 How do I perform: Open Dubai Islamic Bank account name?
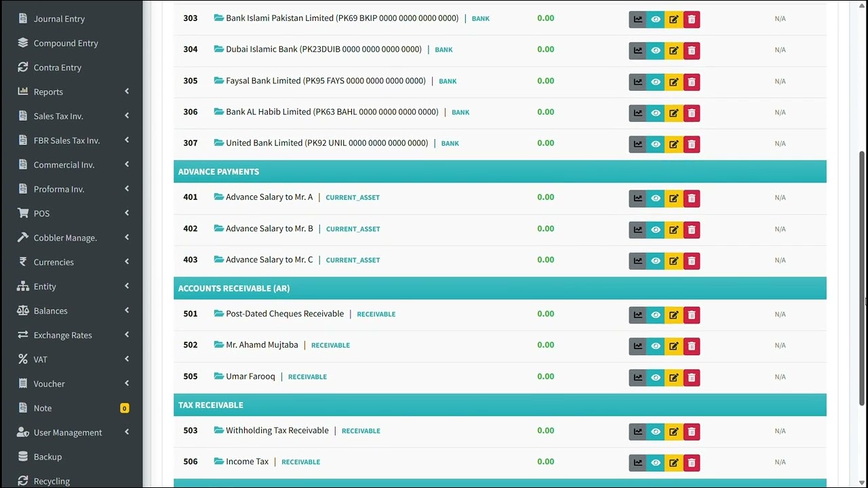[x=323, y=49]
